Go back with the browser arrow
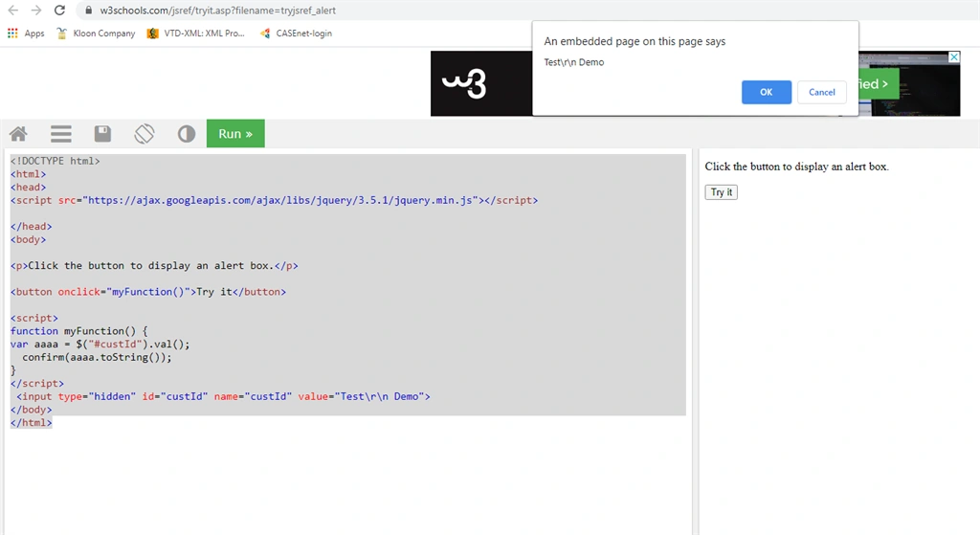 pos(12,10)
